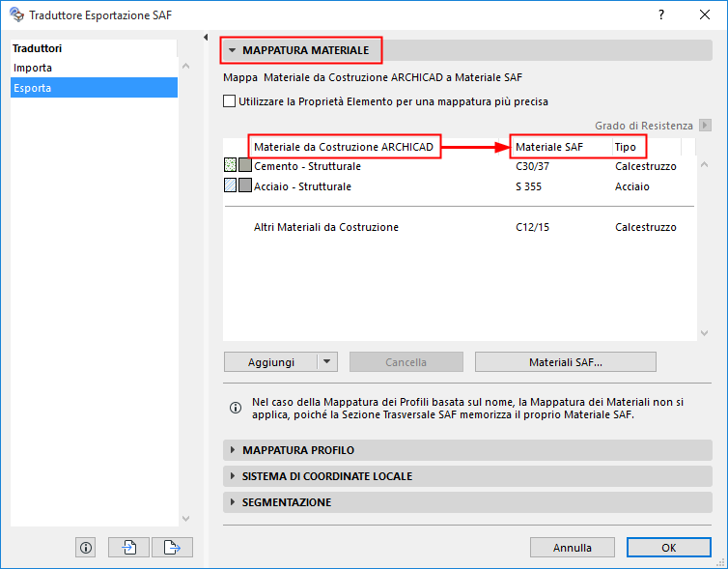The width and height of the screenshot is (728, 569).
Task: Click the export translator icon button
Action: [172, 547]
